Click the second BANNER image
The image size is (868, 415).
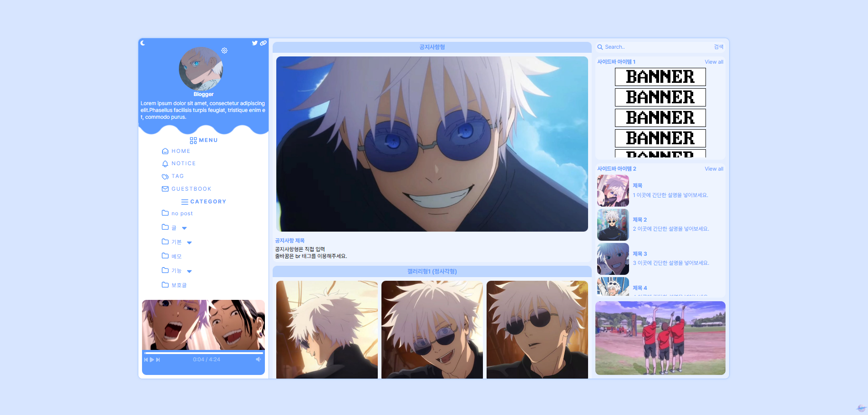point(660,97)
